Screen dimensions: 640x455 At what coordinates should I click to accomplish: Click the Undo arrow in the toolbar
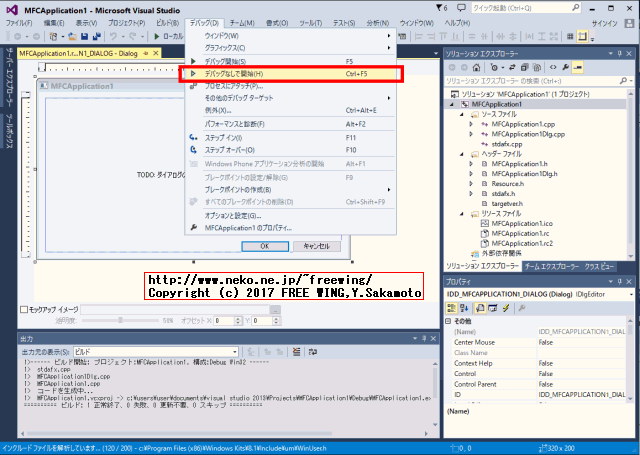click(113, 36)
